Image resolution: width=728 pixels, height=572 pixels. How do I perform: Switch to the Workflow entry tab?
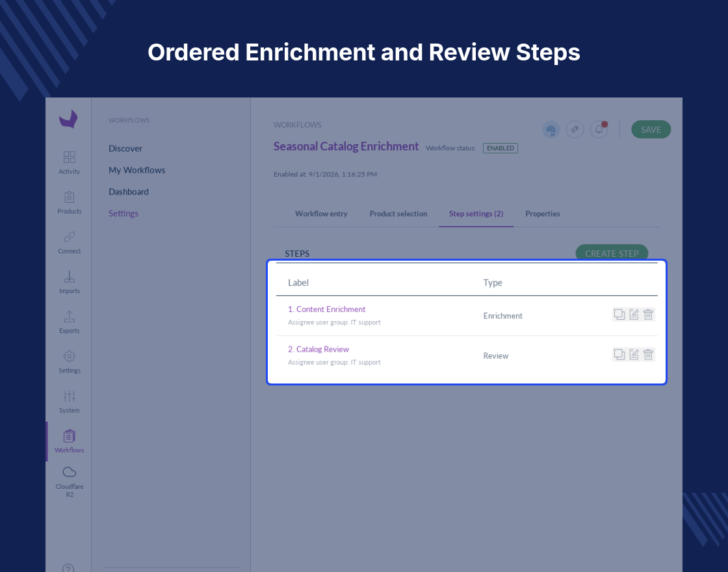(x=321, y=214)
